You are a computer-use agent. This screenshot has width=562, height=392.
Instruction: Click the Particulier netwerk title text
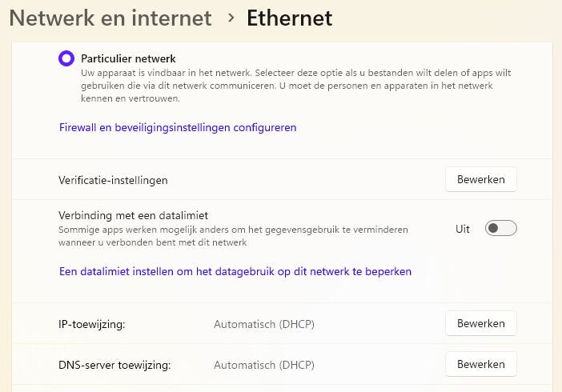pos(128,58)
